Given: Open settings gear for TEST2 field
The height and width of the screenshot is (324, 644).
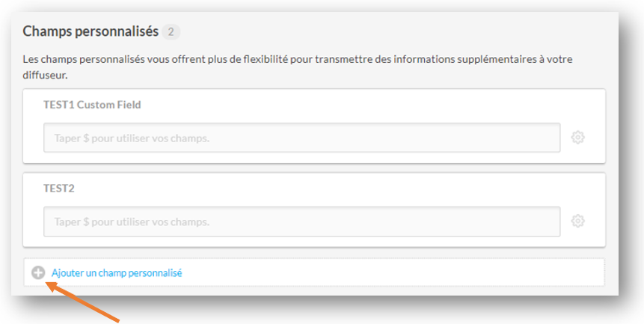Looking at the screenshot, I should click(577, 221).
